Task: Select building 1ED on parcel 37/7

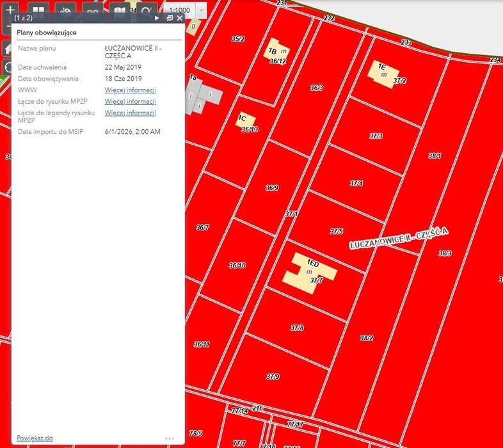Action: click(310, 272)
